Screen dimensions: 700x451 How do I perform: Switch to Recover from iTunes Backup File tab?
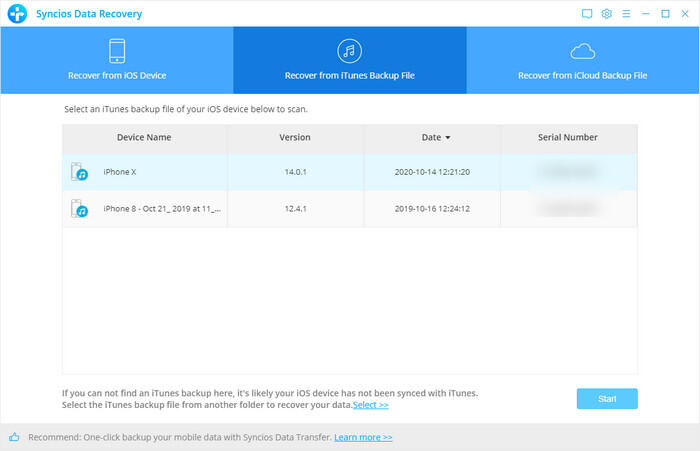349,60
